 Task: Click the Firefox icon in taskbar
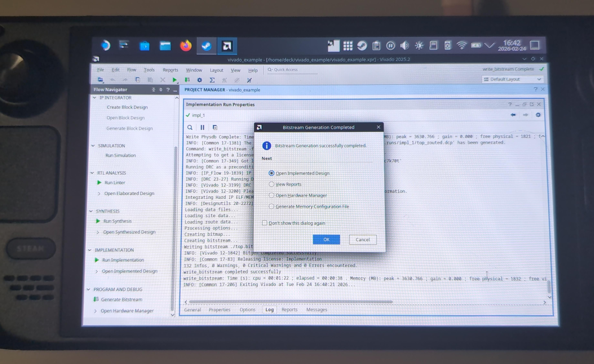tap(186, 46)
